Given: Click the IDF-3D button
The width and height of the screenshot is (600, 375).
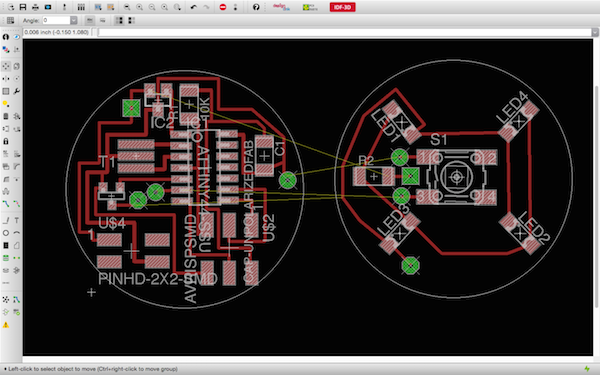Looking at the screenshot, I should 342,7.
